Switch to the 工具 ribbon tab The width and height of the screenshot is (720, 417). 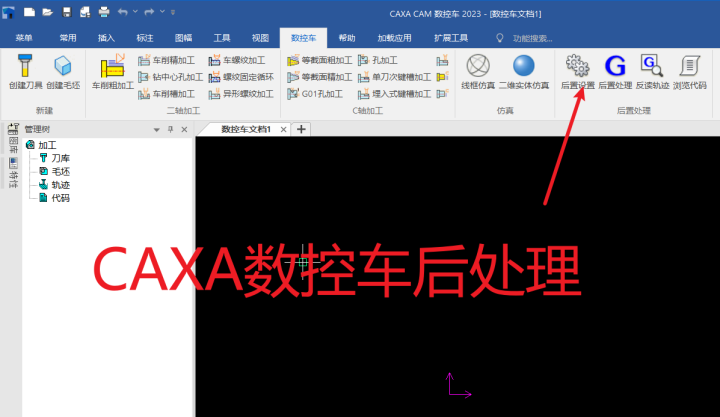point(222,38)
